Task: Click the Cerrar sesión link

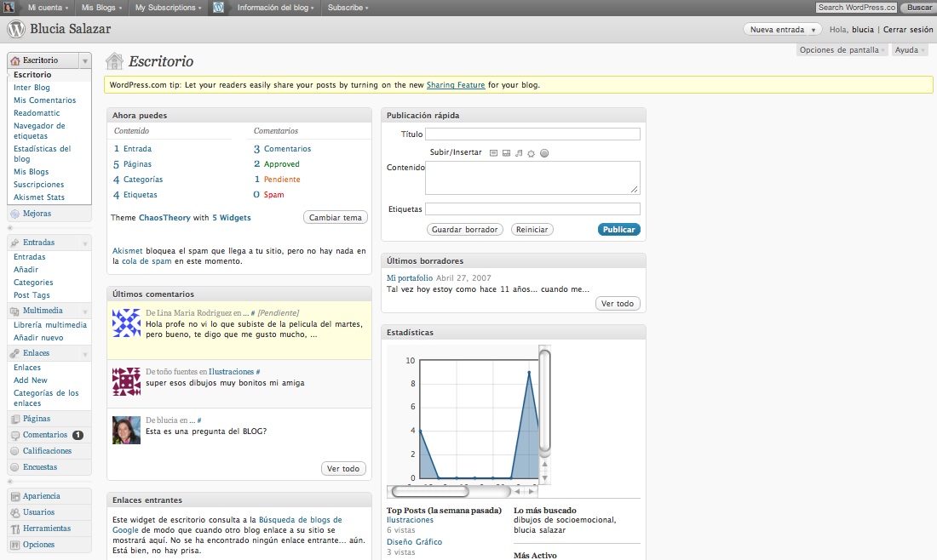Action: [x=908, y=29]
